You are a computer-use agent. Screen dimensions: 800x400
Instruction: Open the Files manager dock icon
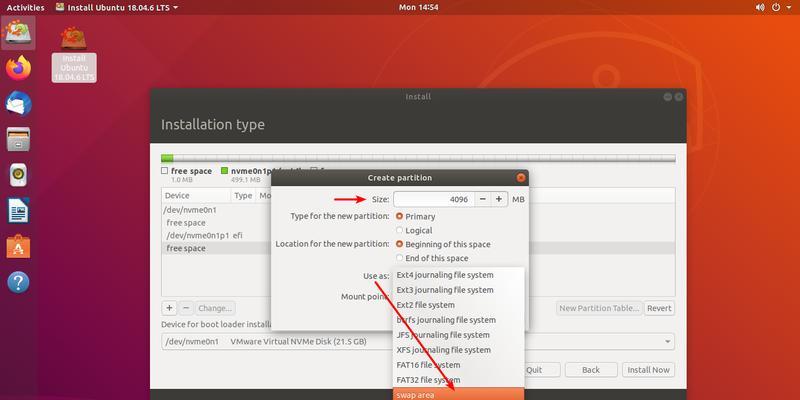coord(18,139)
